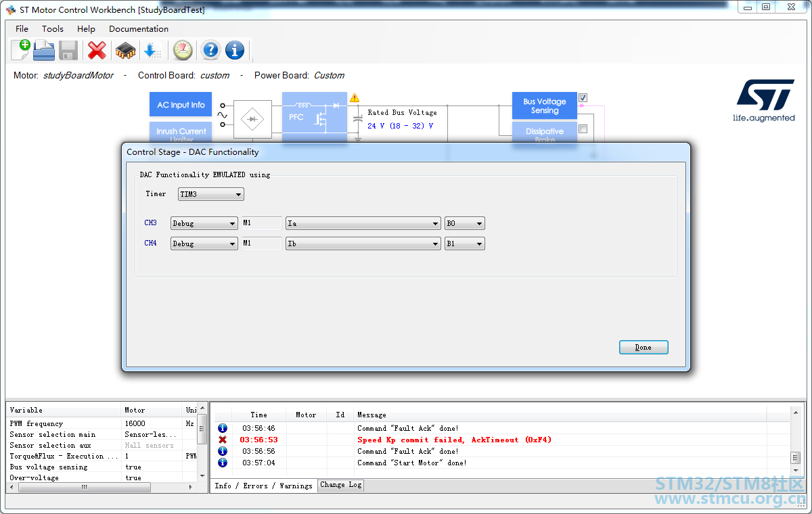
Task: Click the CH3 M1 motor field
Action: tap(262, 223)
